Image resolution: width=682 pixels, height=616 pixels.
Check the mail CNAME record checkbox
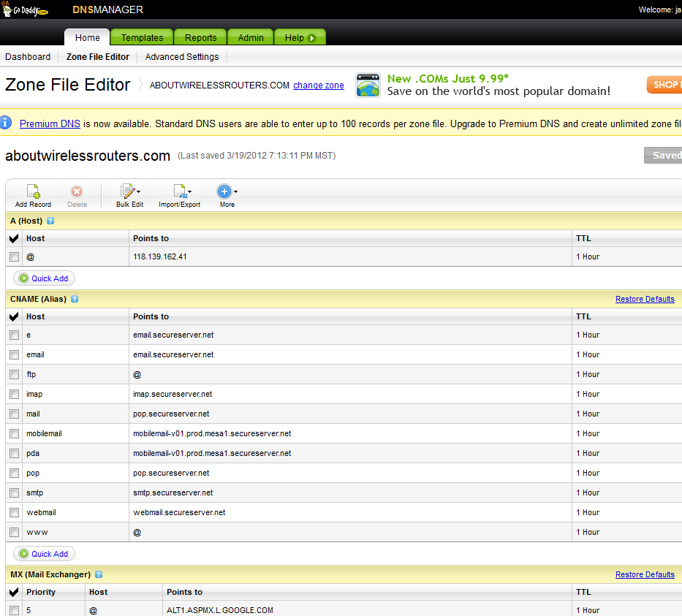click(15, 414)
